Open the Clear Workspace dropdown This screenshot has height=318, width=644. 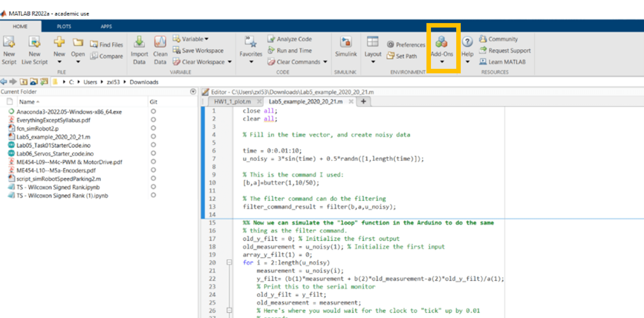[x=229, y=62]
